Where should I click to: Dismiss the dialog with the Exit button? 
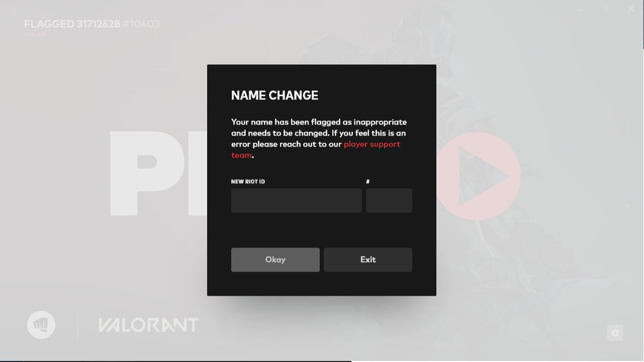click(x=368, y=259)
